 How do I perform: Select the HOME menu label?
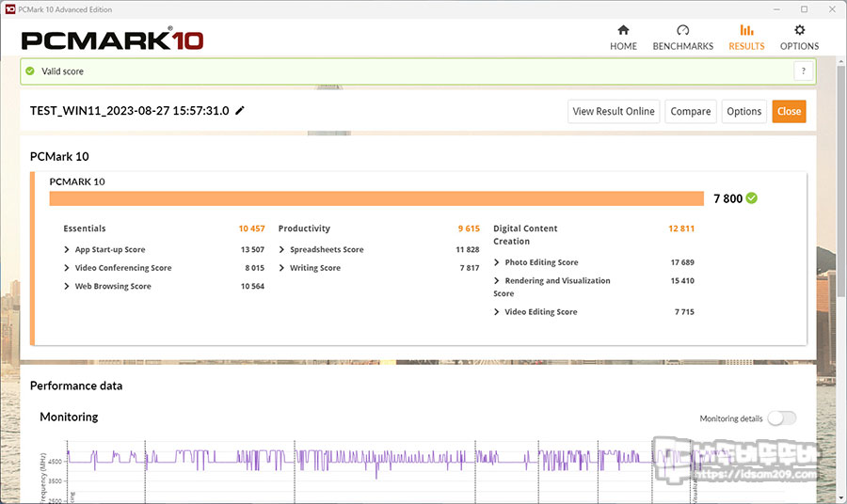623,46
